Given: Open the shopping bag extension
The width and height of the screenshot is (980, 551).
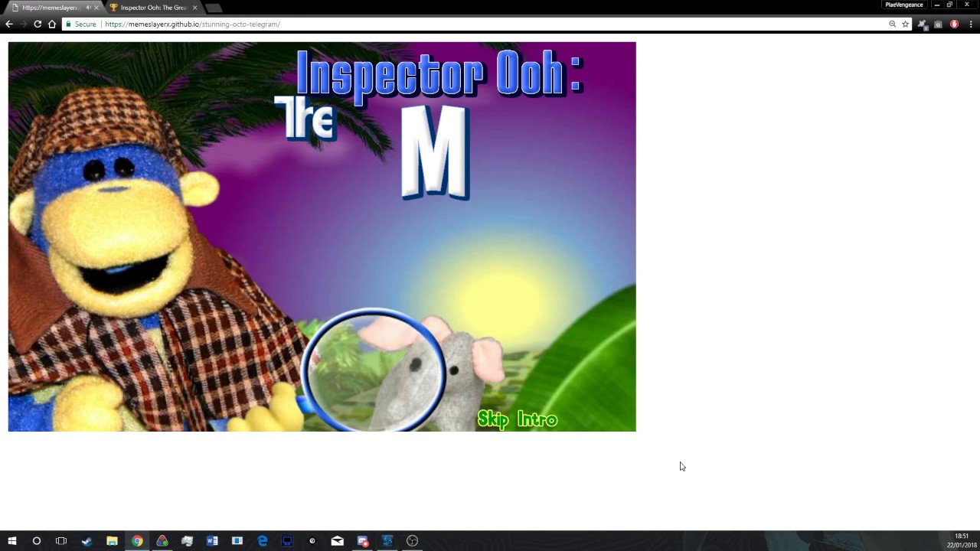Looking at the screenshot, I should 939,24.
